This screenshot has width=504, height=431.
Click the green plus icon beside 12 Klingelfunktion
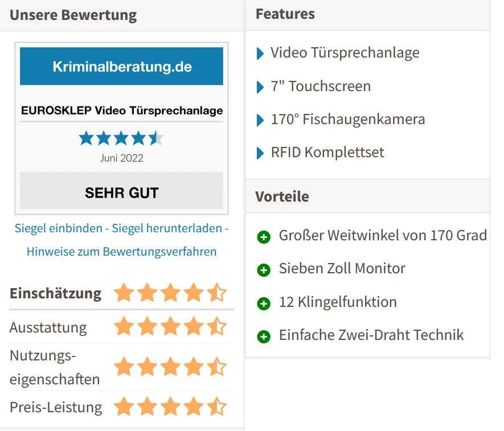(264, 303)
